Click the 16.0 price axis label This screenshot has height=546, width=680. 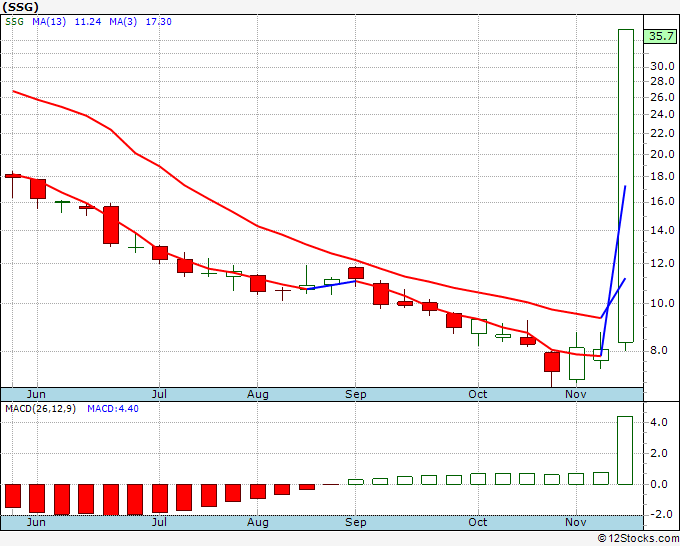click(x=662, y=201)
